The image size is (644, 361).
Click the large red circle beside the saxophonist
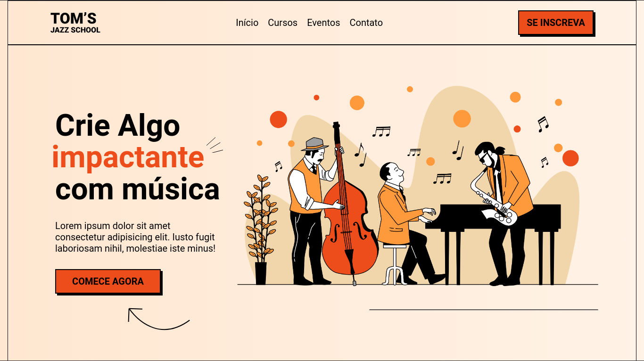(570, 158)
